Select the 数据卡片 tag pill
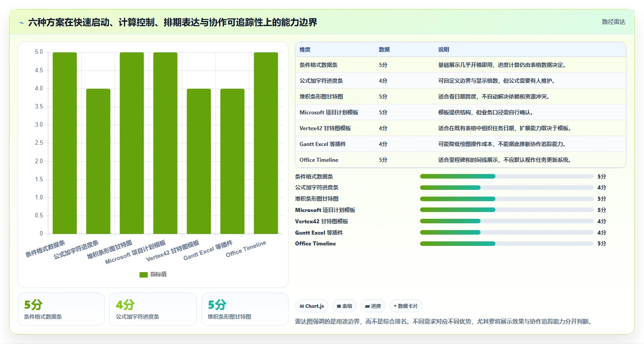The width and height of the screenshot is (644, 344). tap(406, 306)
